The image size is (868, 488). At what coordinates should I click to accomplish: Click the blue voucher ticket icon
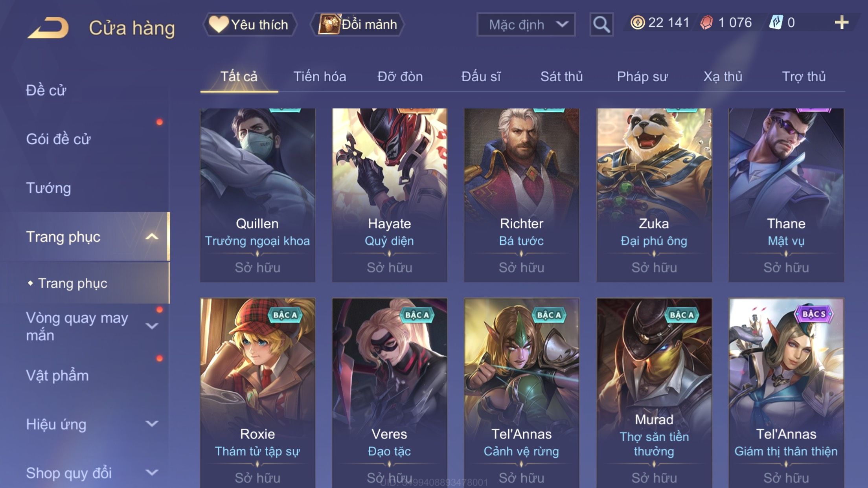[776, 22]
